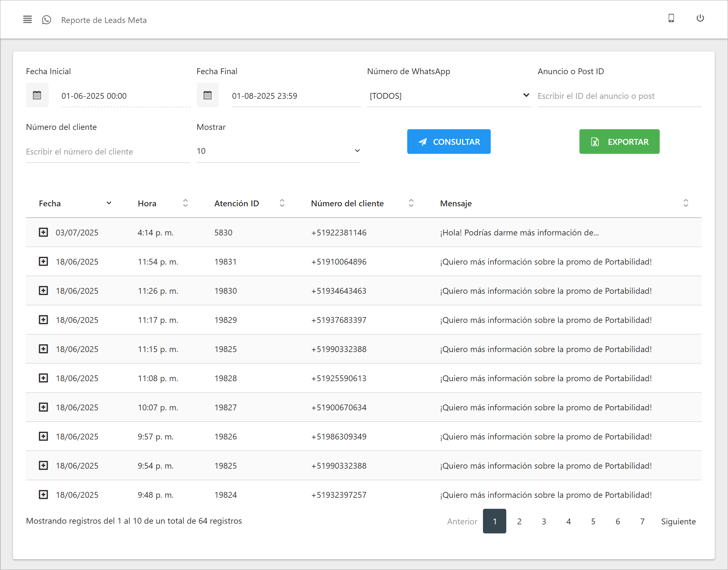Expand row with Atención ID 19824
Screen dimensions: 728x570
click(x=43, y=495)
